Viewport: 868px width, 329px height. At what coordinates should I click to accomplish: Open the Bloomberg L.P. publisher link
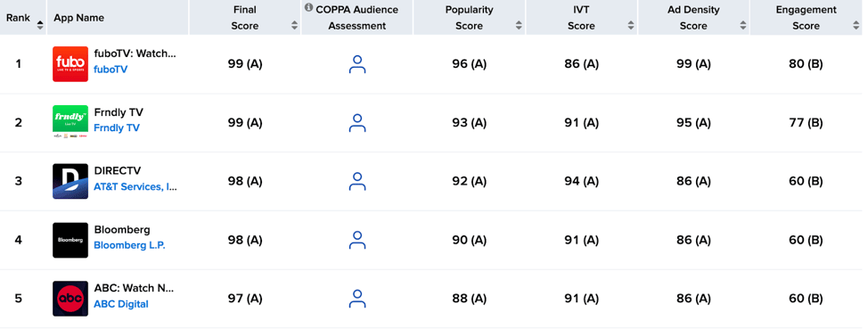tap(129, 245)
